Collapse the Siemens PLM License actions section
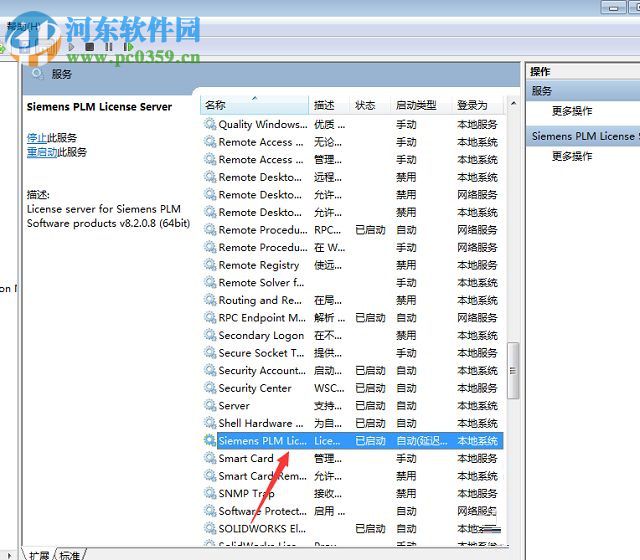640x560 pixels. coord(584,136)
